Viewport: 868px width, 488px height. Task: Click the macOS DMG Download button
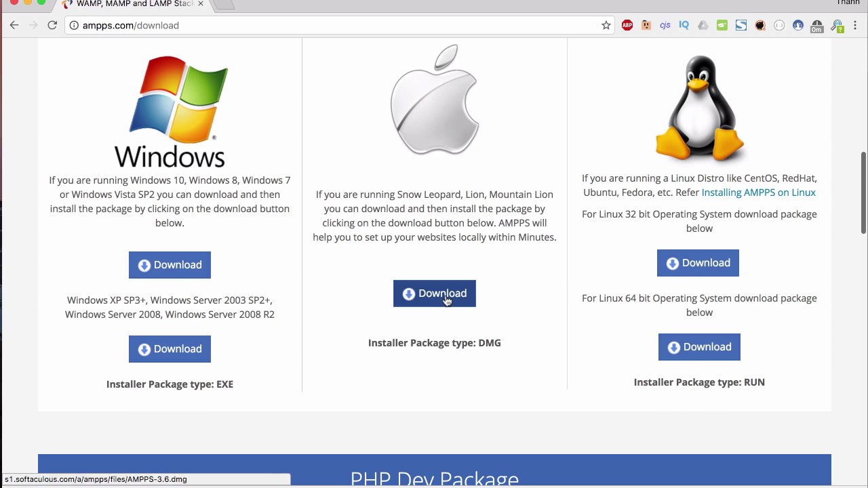point(434,293)
